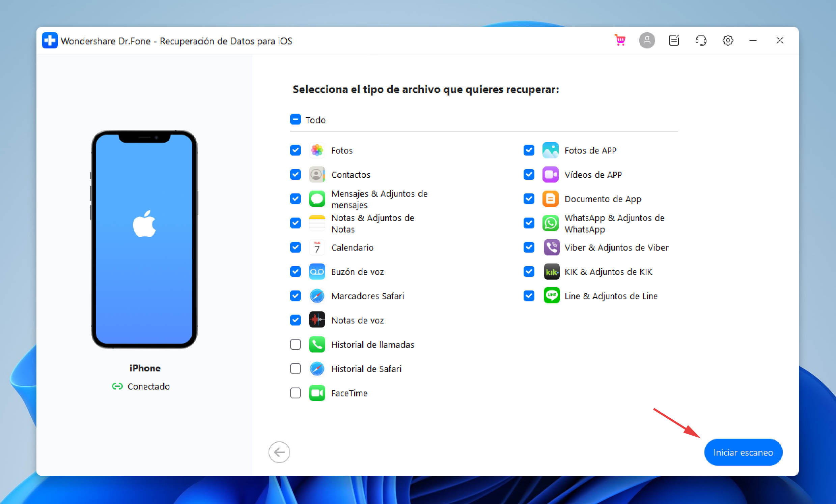Click the Conectado status text
The height and width of the screenshot is (504, 836).
click(x=148, y=386)
